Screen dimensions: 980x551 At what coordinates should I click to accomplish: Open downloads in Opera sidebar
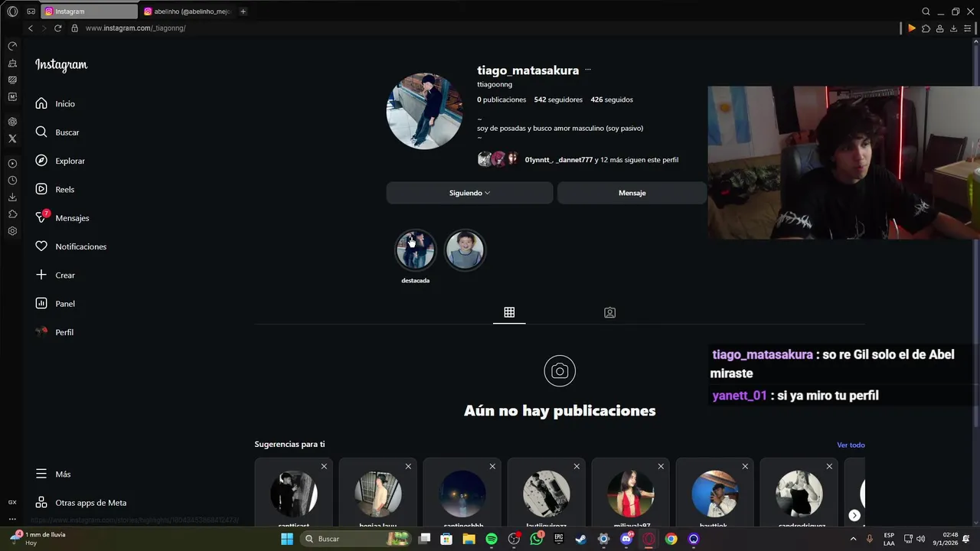[x=12, y=197]
